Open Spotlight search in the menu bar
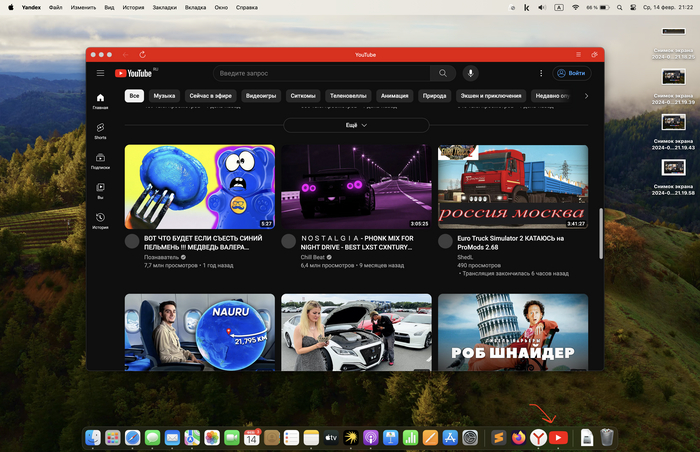The height and width of the screenshot is (452, 700). coord(620,8)
